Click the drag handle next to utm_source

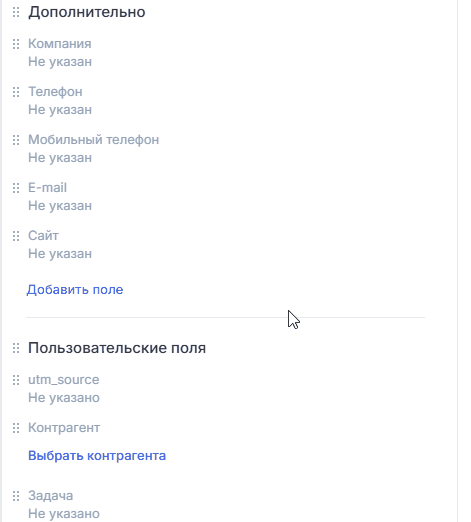point(16,380)
